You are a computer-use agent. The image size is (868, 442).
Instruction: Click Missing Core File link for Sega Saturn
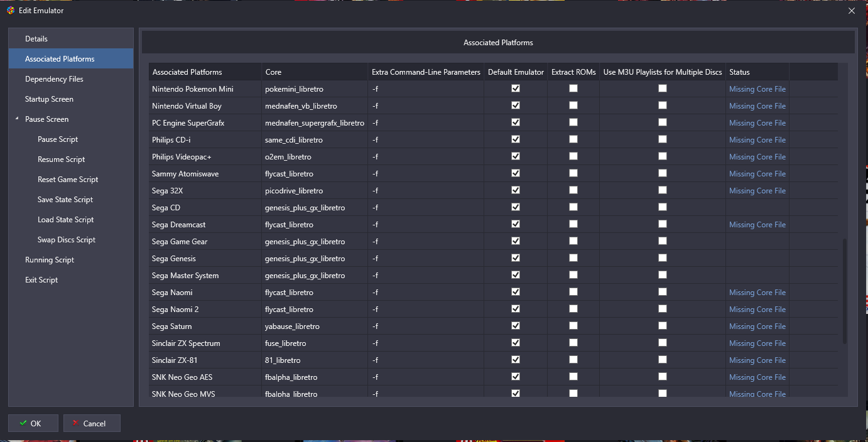[757, 326]
